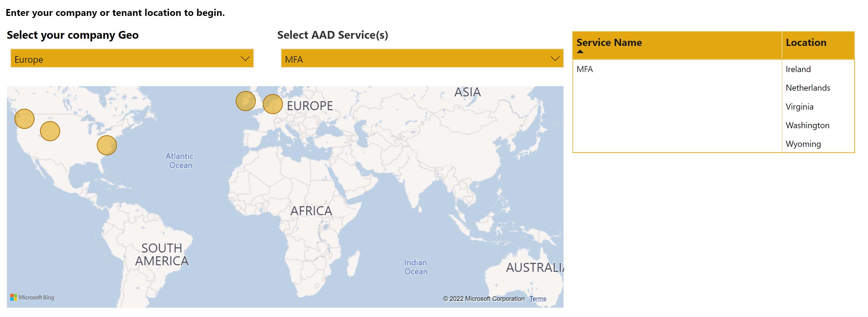Click the Microsoft Bing logo on map
This screenshot has height=317, width=868.
click(32, 297)
